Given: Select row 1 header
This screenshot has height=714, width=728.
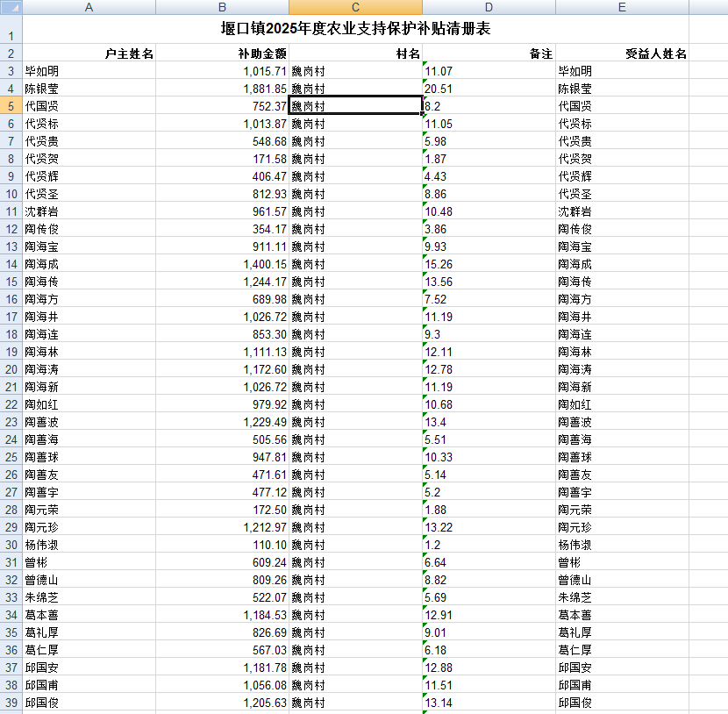Looking at the screenshot, I should pos(11,29).
